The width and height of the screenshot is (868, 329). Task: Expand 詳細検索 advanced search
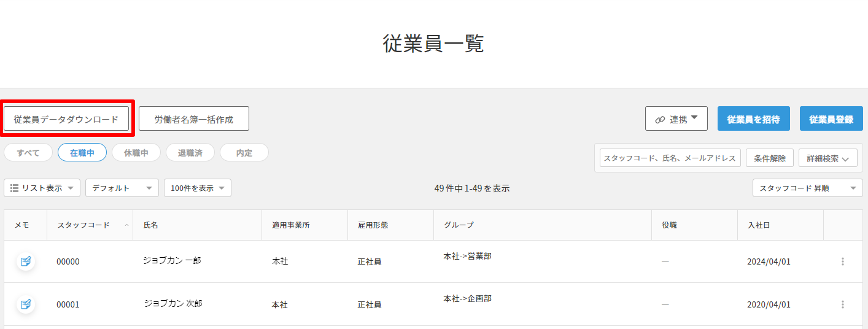[827, 158]
